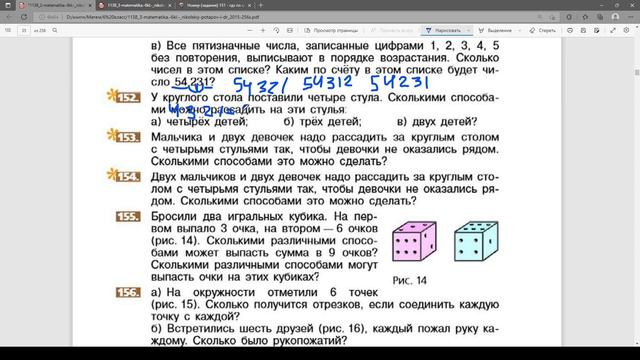640x360 pixels.
Task: Click the blue dice illustration
Action: 476,241
